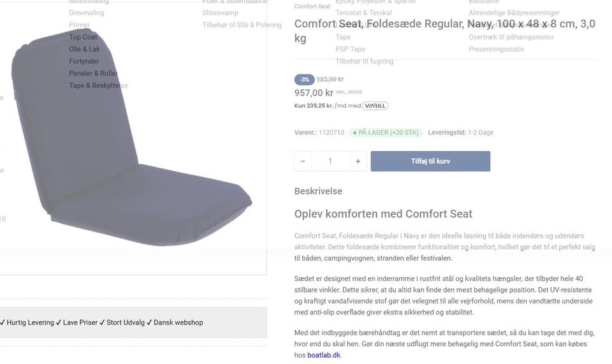612x364 pixels.
Task: Decrease quantity with the minus button
Action: click(x=303, y=161)
